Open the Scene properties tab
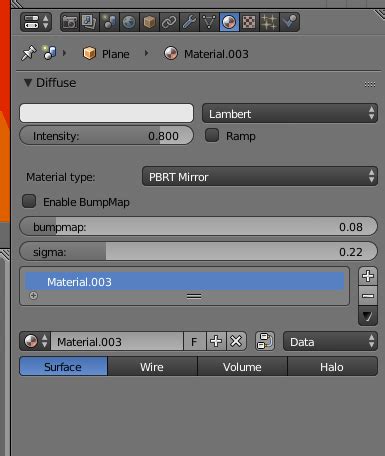Viewport: 385px width, 456px height. coord(109,22)
